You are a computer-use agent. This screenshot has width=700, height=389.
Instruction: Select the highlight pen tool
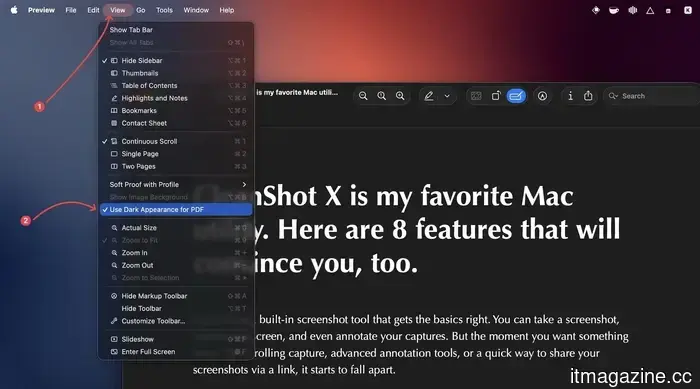tap(429, 96)
